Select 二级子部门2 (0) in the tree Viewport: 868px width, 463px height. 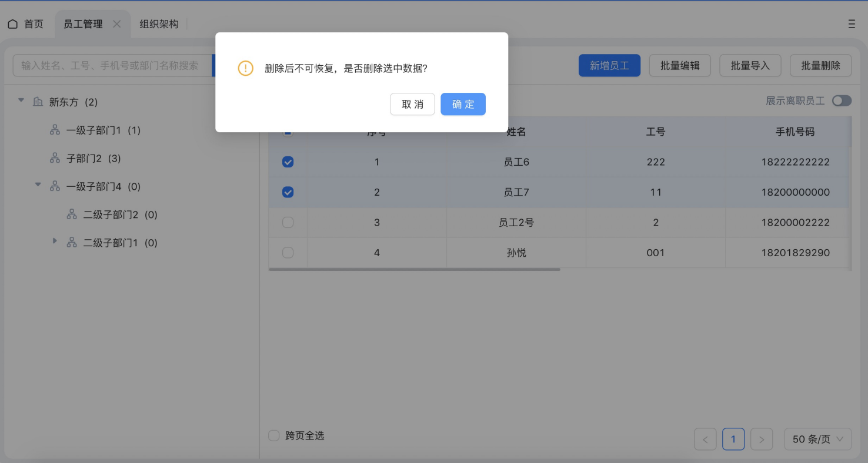click(x=121, y=214)
